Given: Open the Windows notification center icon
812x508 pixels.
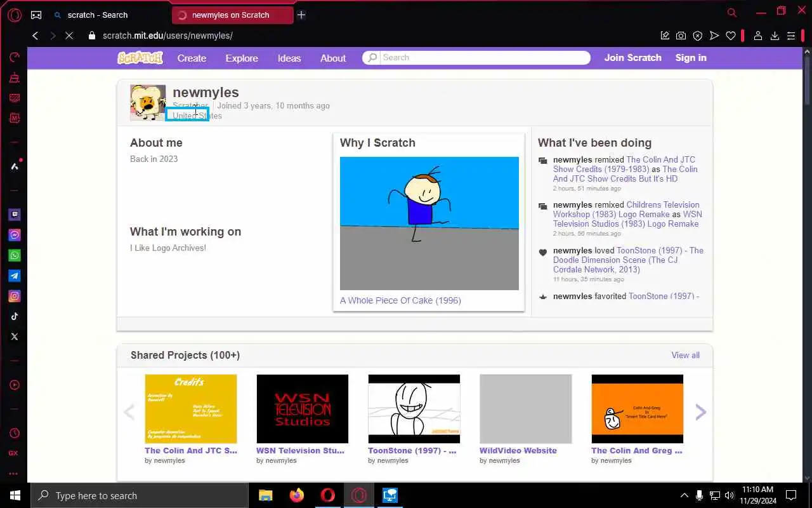Looking at the screenshot, I should 791,495.
